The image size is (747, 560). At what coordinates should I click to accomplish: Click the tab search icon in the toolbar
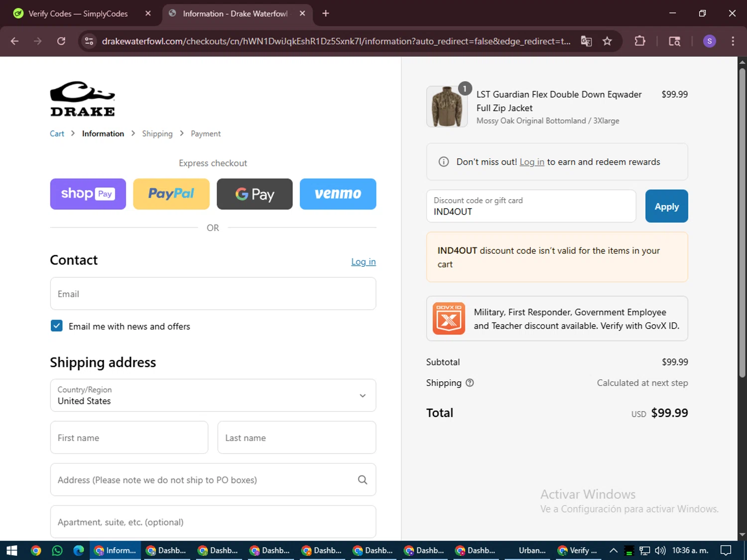coord(674,41)
